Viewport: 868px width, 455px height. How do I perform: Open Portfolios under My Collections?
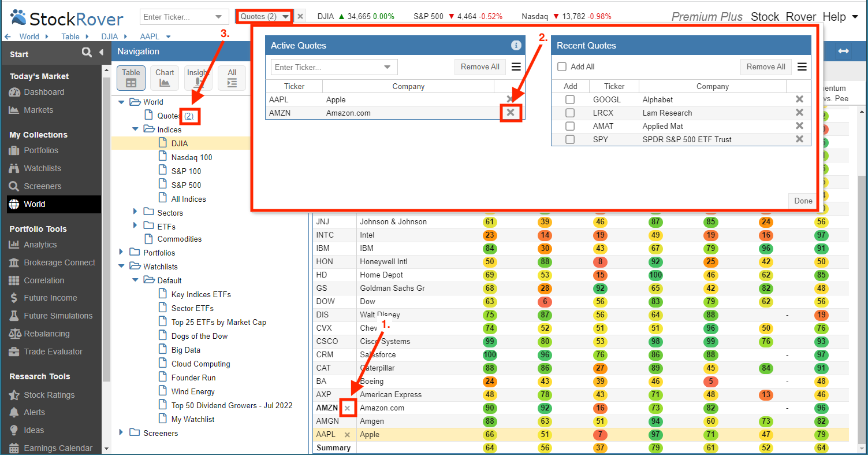(41, 150)
